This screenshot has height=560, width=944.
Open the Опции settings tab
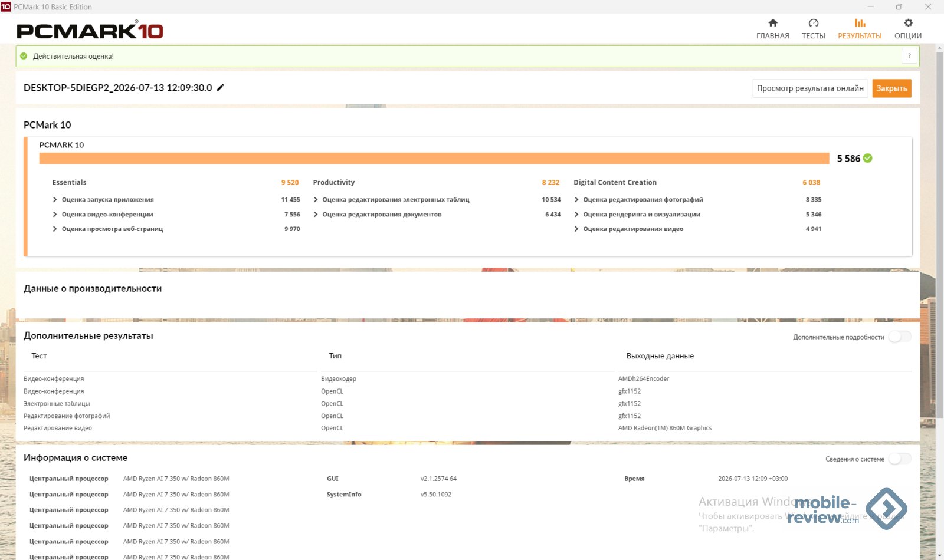907,29
